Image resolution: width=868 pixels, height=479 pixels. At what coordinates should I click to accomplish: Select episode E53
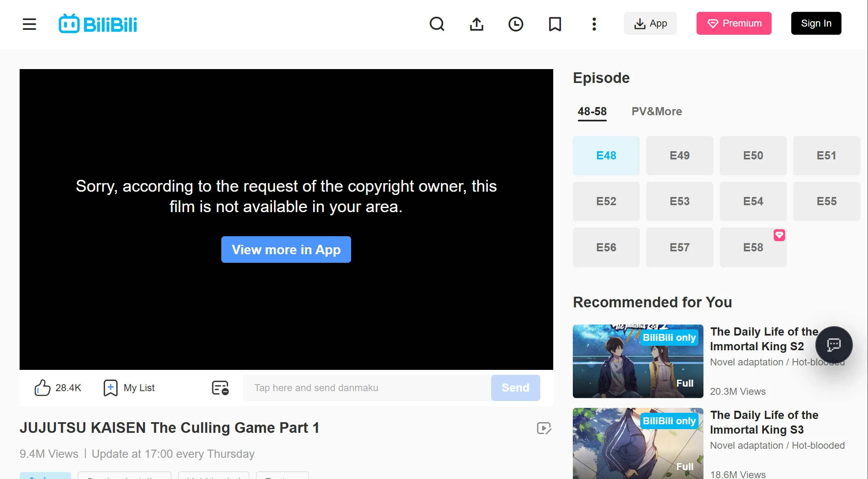pos(679,201)
